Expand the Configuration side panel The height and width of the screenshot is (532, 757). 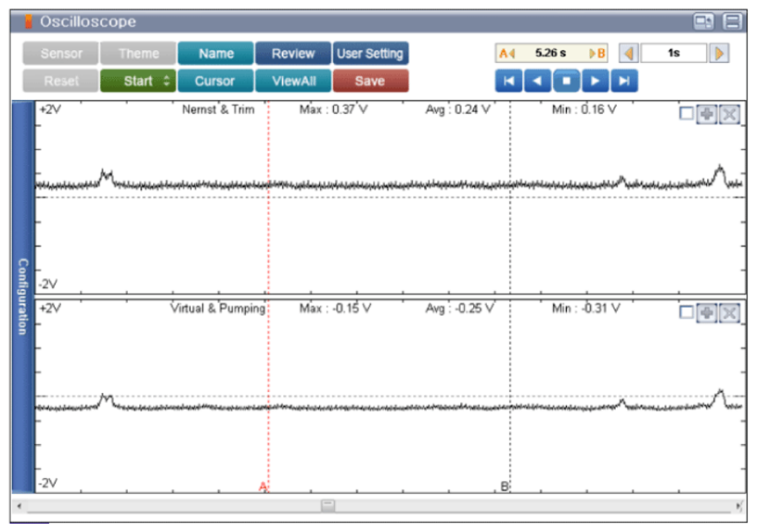click(x=22, y=297)
